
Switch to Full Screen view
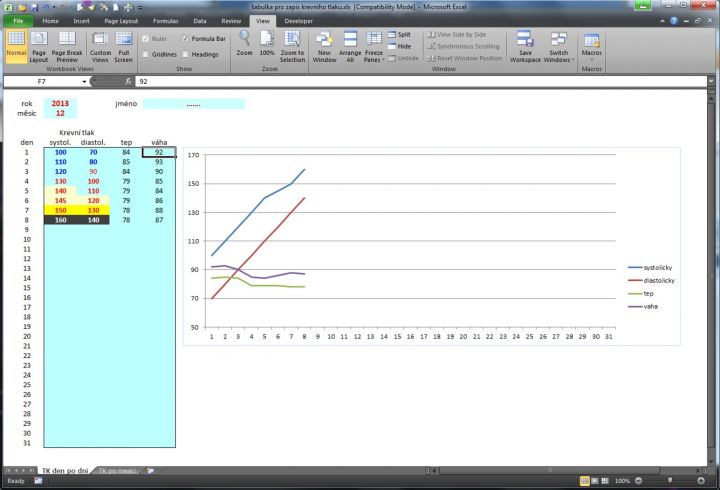click(x=124, y=46)
